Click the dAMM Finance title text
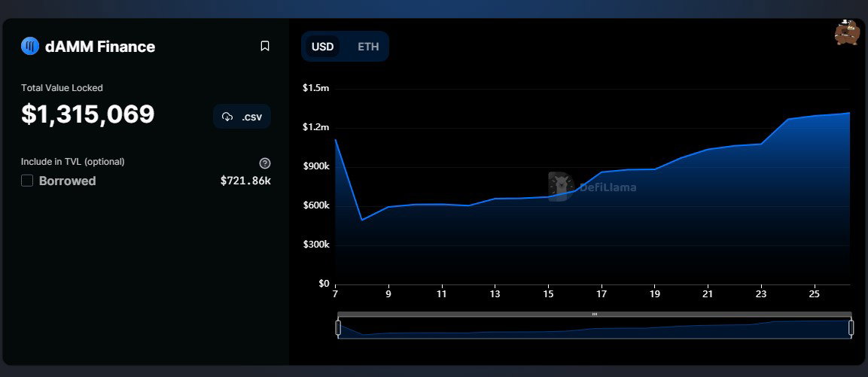 [100, 47]
